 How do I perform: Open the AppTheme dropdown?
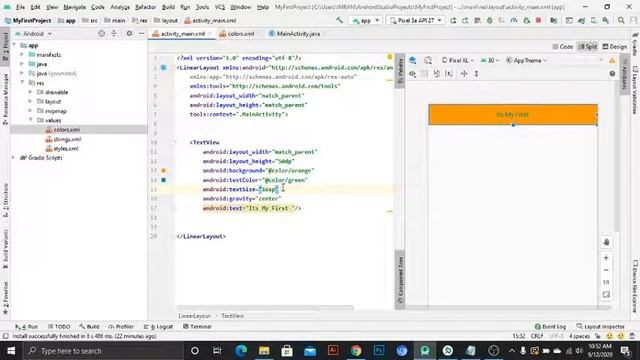click(x=527, y=60)
